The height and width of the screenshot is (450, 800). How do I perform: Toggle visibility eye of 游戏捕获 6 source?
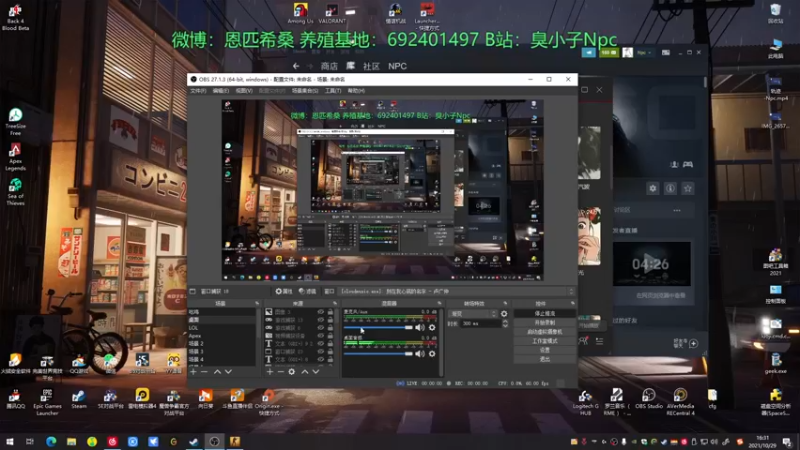[320, 328]
